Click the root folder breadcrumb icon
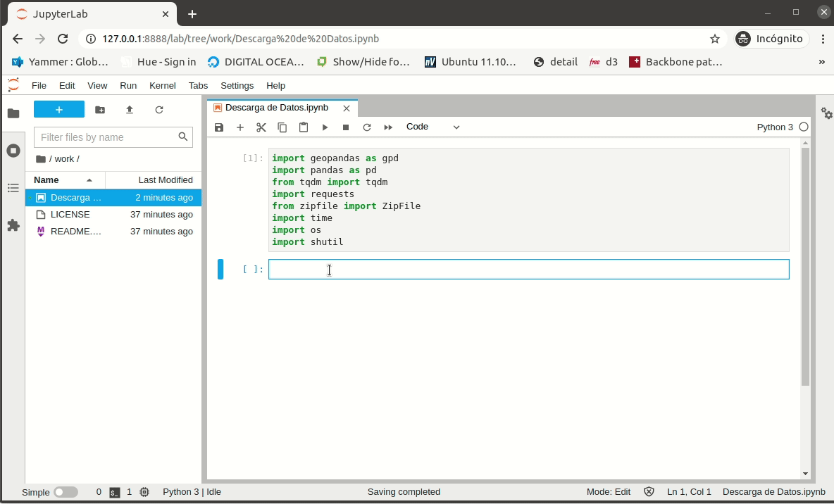 point(40,159)
